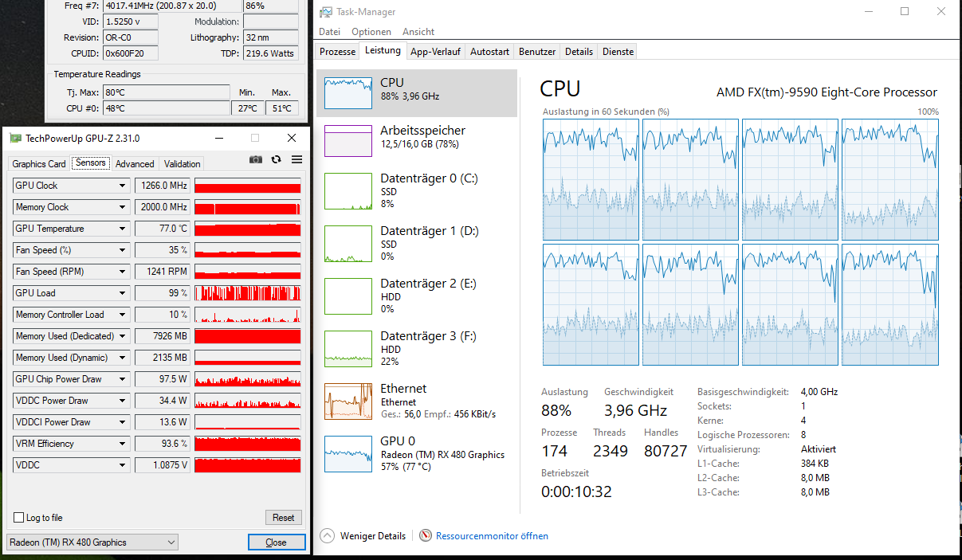Select the CPU performance thumbnail

click(x=348, y=92)
